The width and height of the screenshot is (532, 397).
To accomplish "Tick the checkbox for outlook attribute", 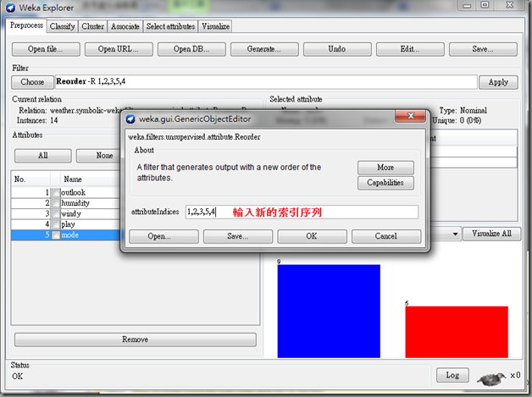I will click(x=56, y=192).
